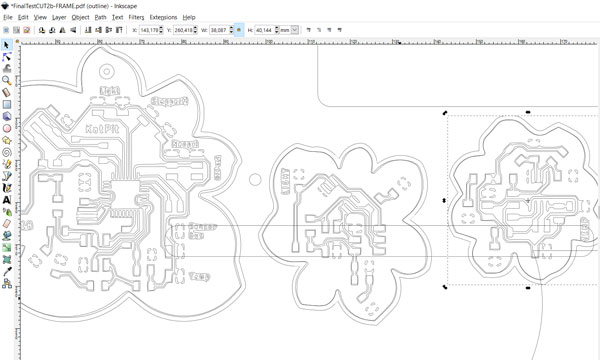Select the Spiral tool
600x360 pixels.
(x=7, y=152)
